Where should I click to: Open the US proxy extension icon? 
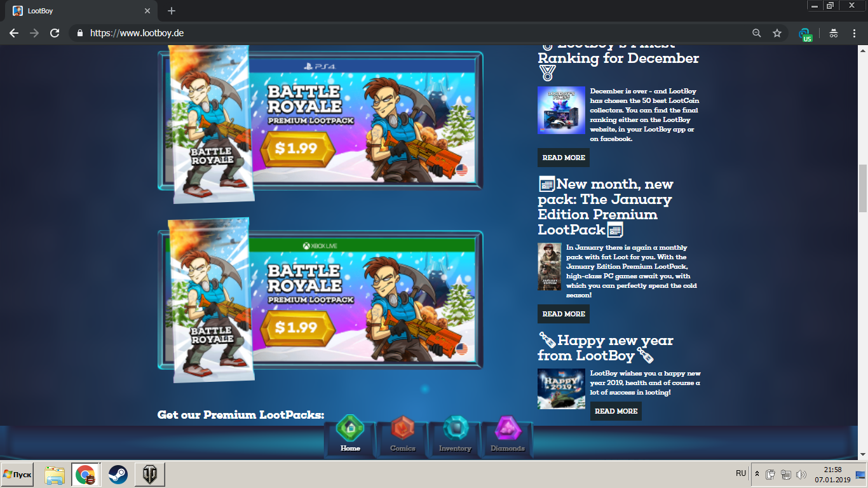click(x=805, y=34)
